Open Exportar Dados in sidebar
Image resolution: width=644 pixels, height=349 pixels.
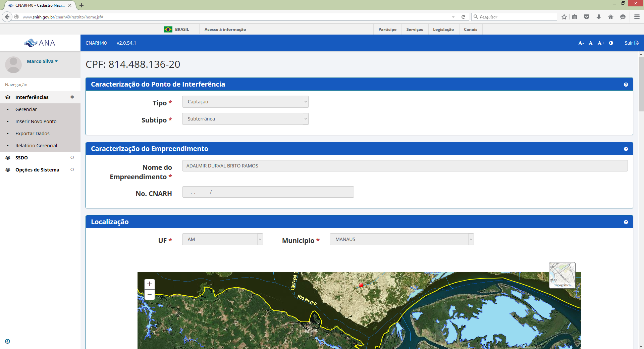(33, 134)
